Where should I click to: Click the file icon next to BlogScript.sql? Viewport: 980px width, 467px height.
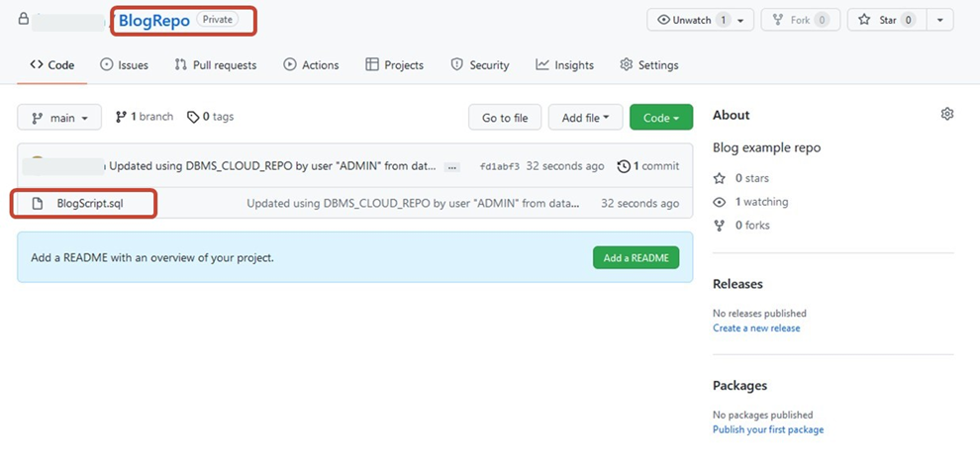(38, 204)
